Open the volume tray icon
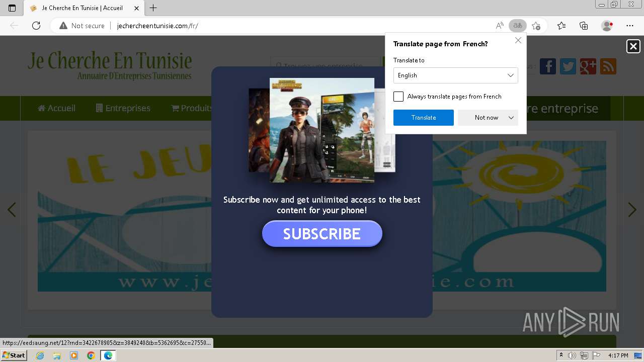The height and width of the screenshot is (362, 644). pos(572,355)
